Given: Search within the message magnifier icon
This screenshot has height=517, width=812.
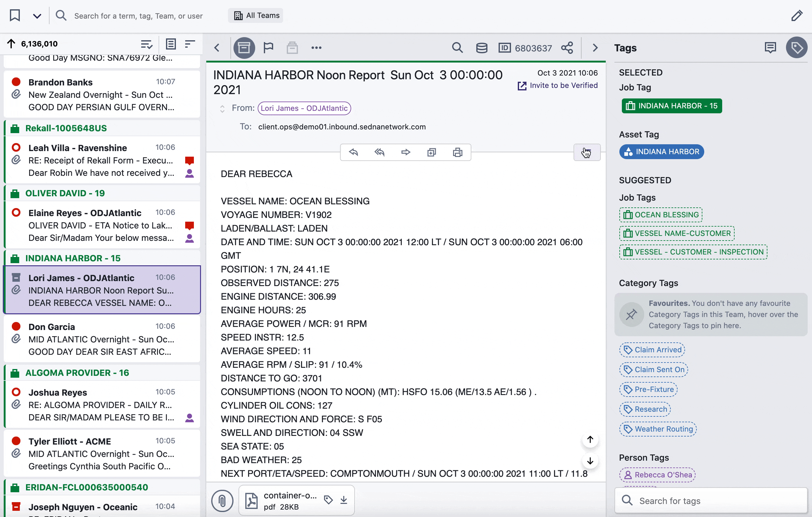Looking at the screenshot, I should (x=457, y=48).
